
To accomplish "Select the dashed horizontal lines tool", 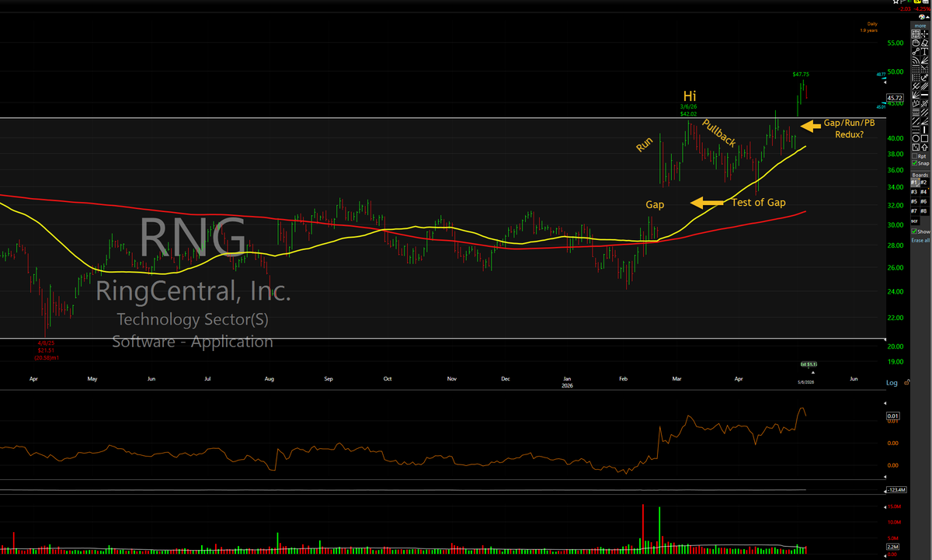I will point(916,130).
